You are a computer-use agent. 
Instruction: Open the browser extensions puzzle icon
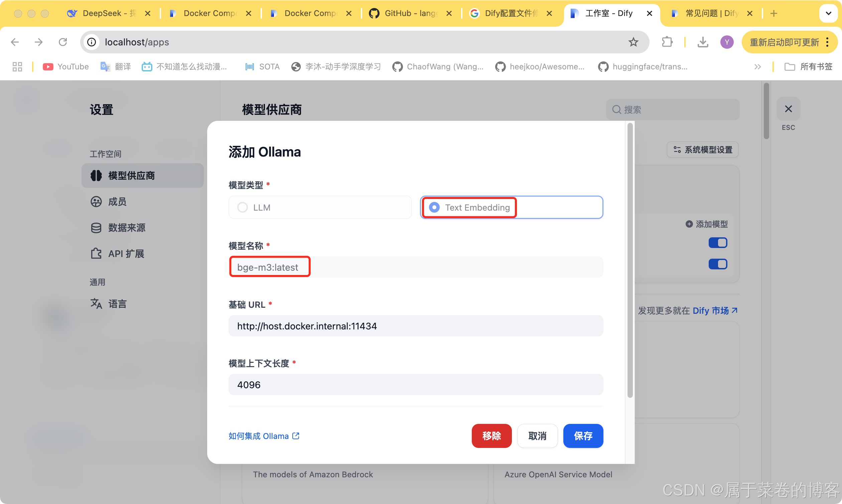(667, 42)
